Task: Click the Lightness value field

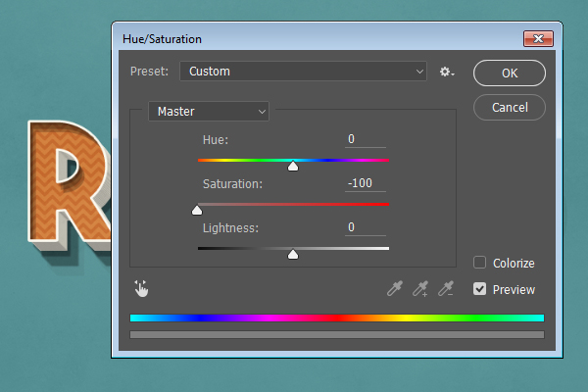Action: point(366,227)
